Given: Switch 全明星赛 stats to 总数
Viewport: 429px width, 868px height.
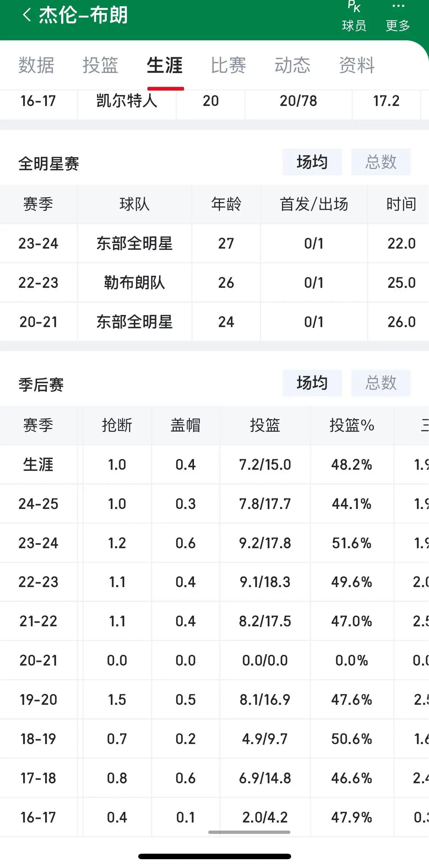Looking at the screenshot, I should tap(381, 162).
